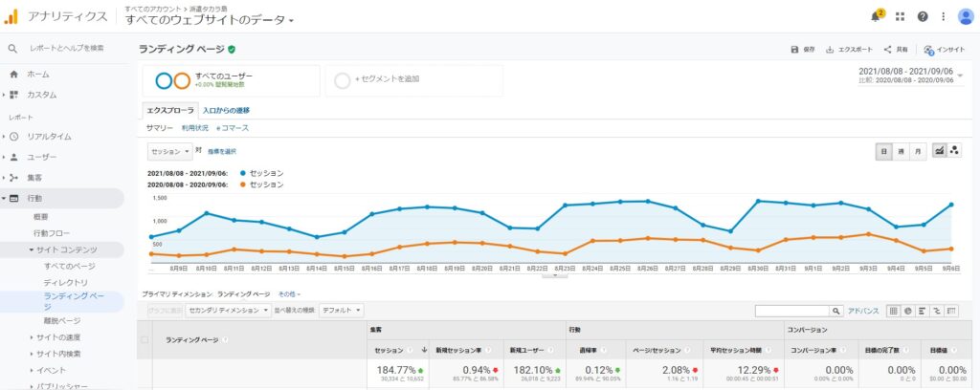Open the notifications bell
The image size is (980, 390).
[x=877, y=16]
